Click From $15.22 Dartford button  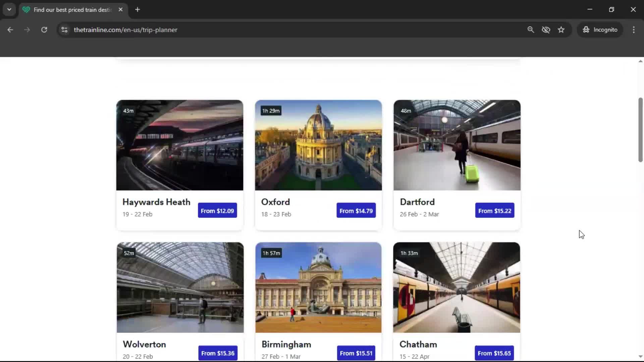[495, 211]
